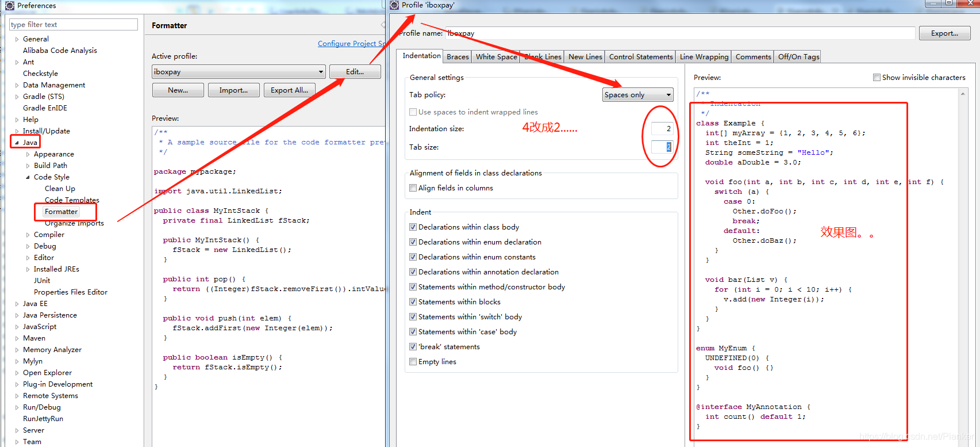
Task: Click the Profile name field
Action: tap(680, 33)
